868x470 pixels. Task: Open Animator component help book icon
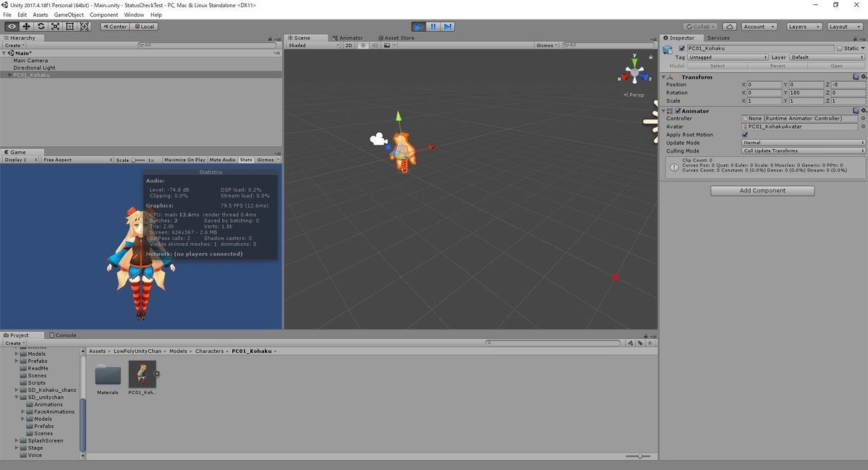click(856, 111)
